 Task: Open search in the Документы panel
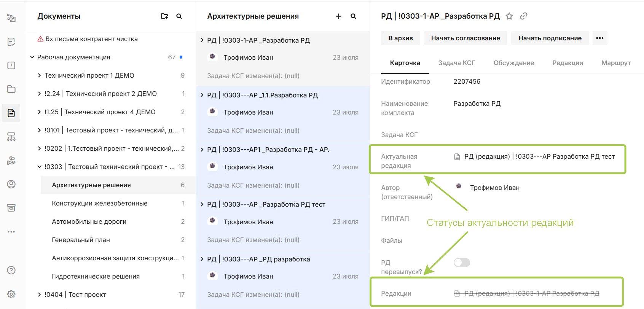(x=179, y=16)
